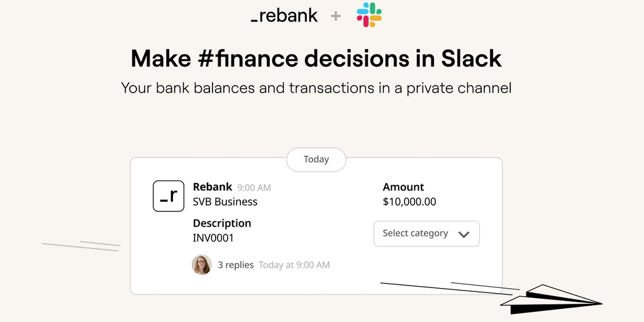Expand the category chevron arrow
The image size is (644, 322).
(464, 234)
